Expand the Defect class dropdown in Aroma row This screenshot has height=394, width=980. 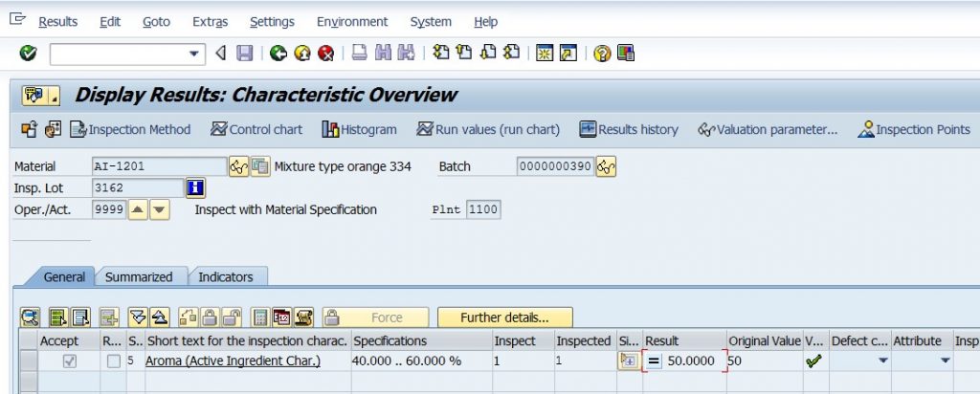tap(882, 361)
